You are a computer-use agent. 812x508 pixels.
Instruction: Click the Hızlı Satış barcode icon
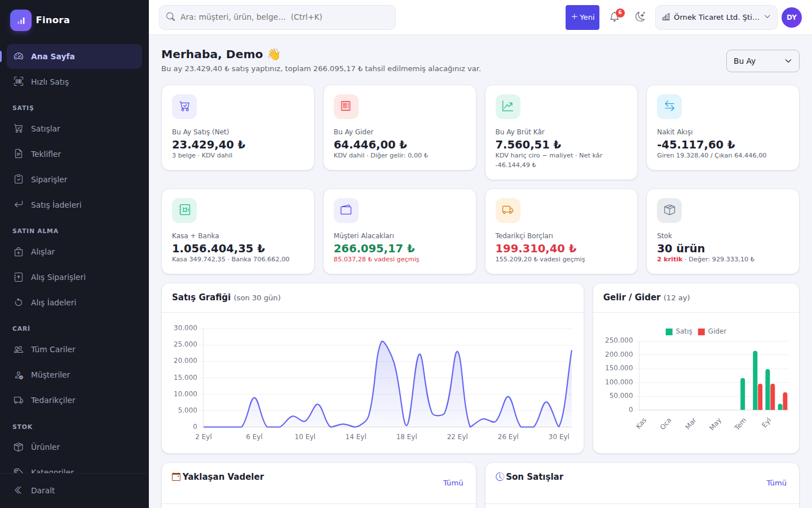pos(19,82)
